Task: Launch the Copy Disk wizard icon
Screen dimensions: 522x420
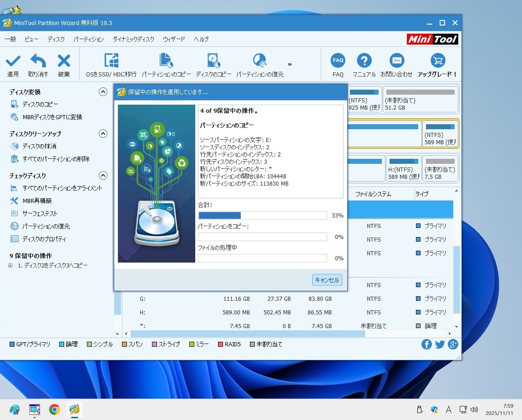Action: click(x=213, y=61)
